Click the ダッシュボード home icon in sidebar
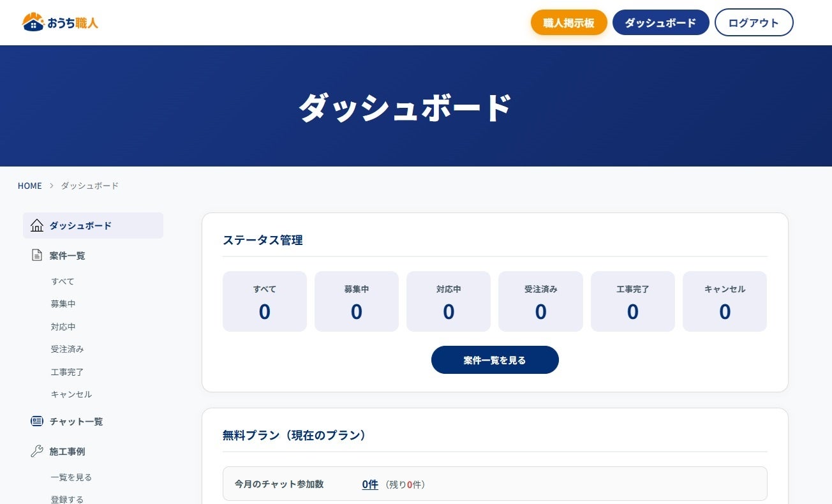This screenshot has width=832, height=504. click(x=37, y=225)
